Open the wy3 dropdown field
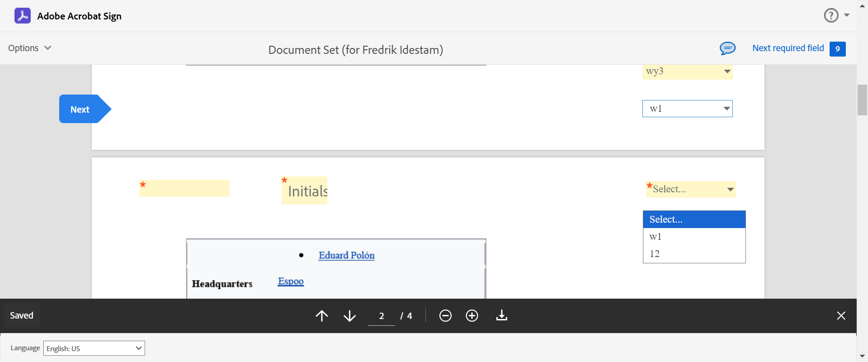 point(687,71)
